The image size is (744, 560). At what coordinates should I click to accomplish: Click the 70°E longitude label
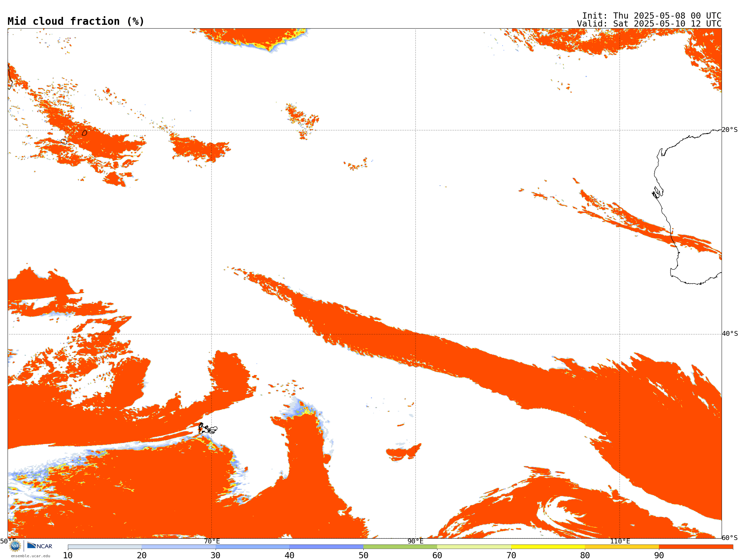[x=212, y=541]
